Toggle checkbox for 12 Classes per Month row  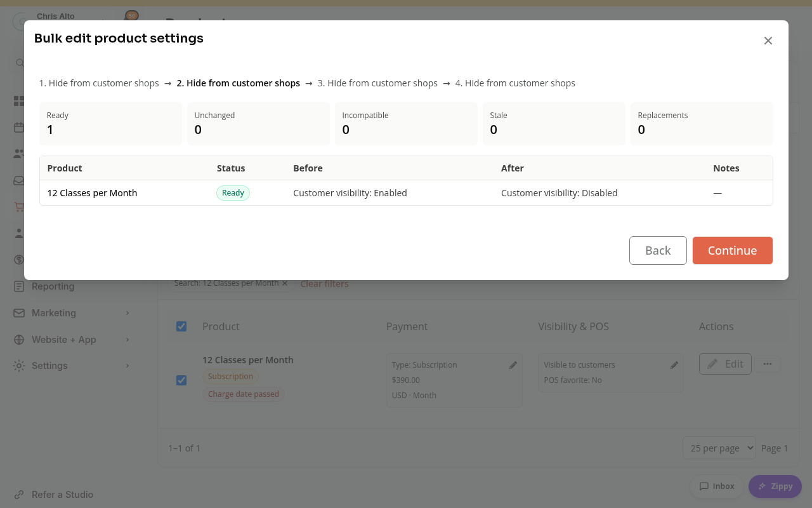coord(181,380)
